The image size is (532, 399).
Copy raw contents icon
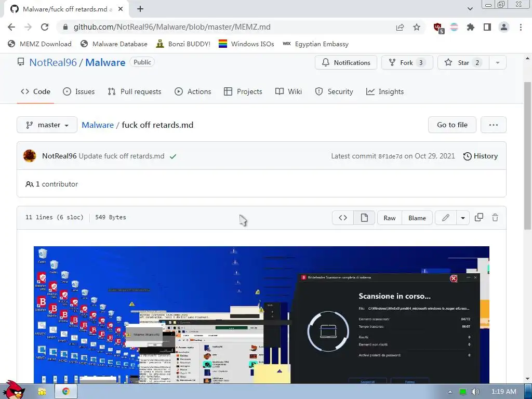pos(478,218)
